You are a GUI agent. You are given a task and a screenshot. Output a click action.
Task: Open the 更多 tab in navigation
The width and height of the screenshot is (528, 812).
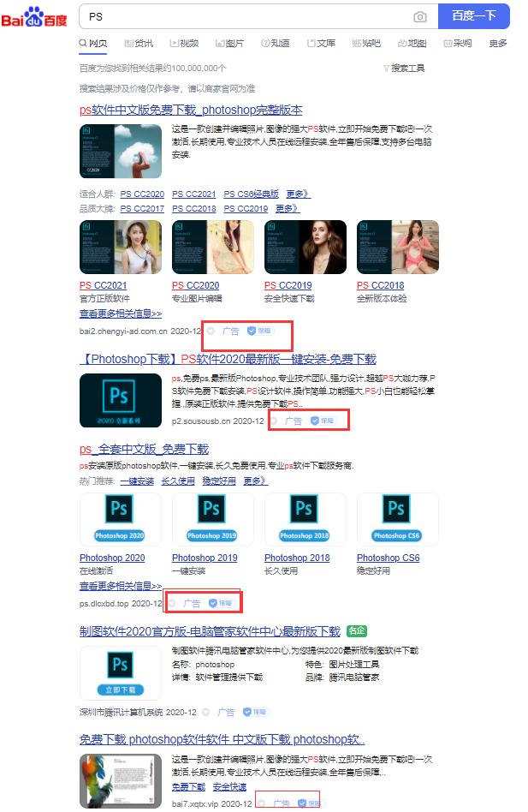click(498, 44)
